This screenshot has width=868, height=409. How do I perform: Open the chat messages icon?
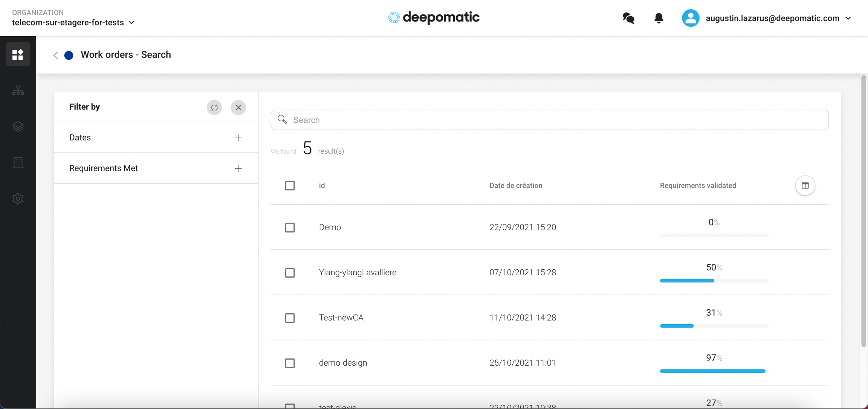(628, 18)
